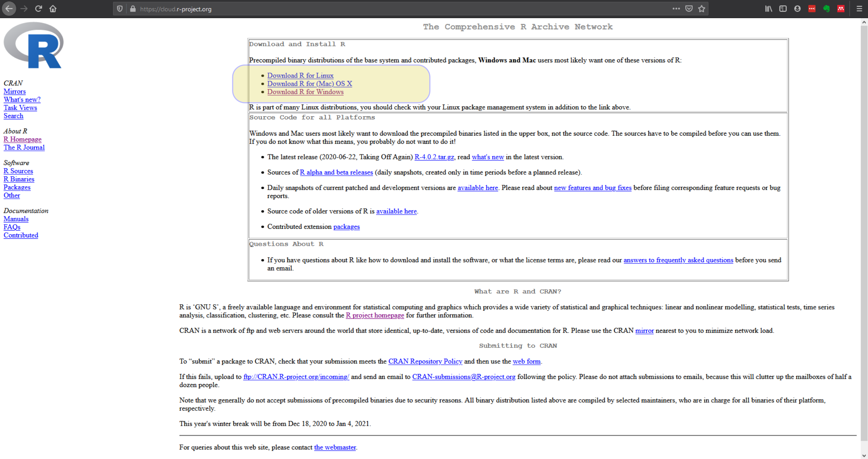The image size is (868, 459).
Task: Open the CRAN mirror link
Action: click(644, 331)
